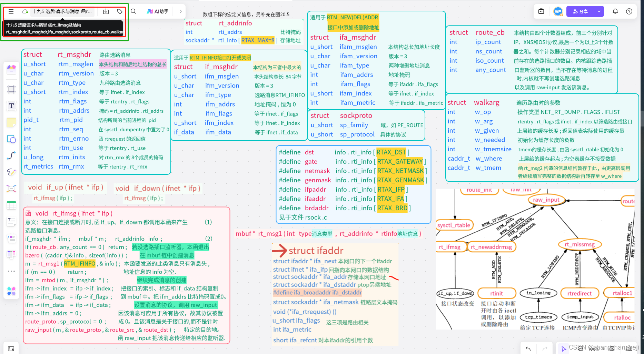
Task: Click 'struct rt_msghdr' heading text
Action: (x=57, y=54)
